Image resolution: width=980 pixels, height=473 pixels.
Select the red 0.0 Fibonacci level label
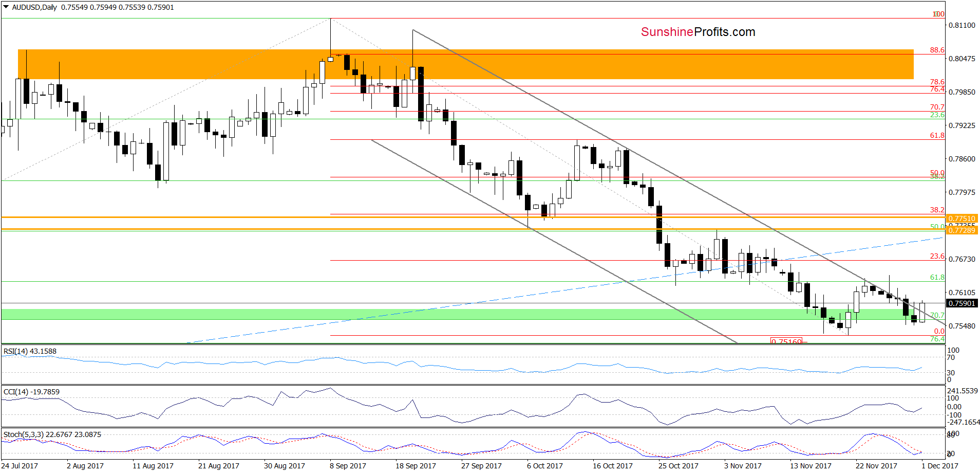pos(939,331)
